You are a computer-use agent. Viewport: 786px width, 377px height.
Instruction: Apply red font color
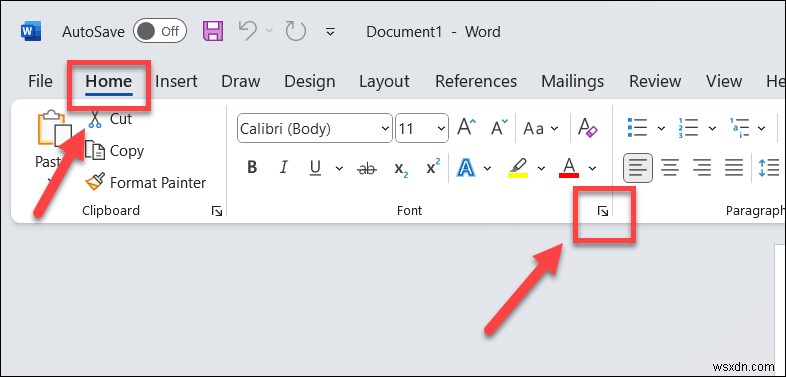(569, 168)
